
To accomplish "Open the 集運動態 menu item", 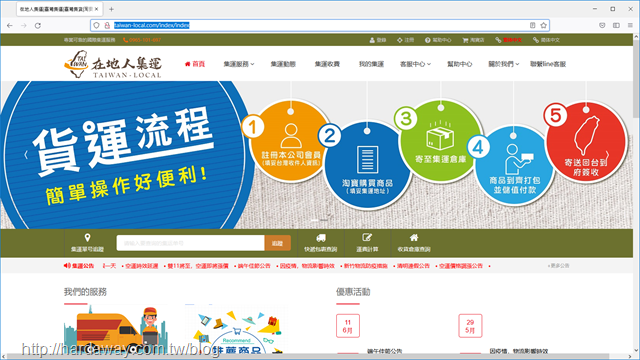I will [x=283, y=64].
